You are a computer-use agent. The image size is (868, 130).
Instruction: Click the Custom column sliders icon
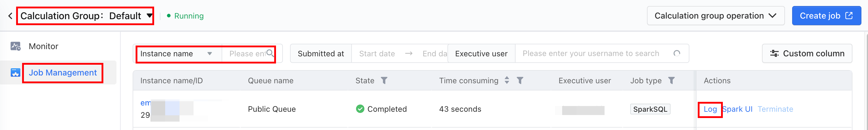(x=774, y=53)
